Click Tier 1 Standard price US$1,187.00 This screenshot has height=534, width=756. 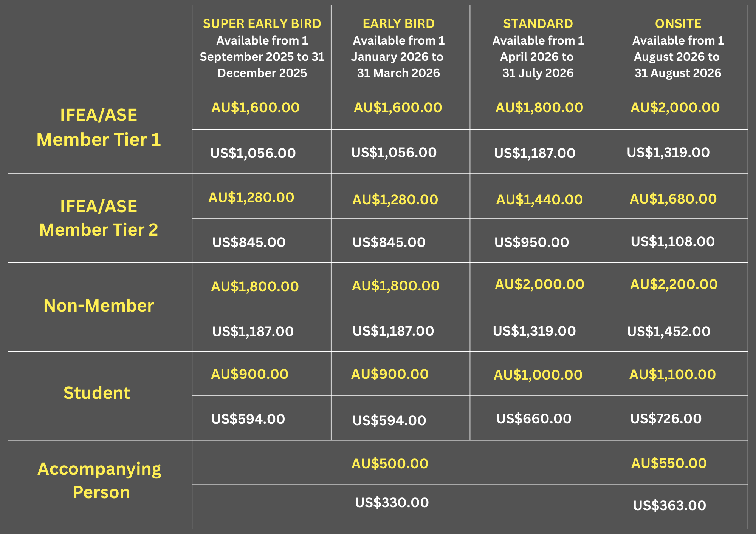[534, 153]
